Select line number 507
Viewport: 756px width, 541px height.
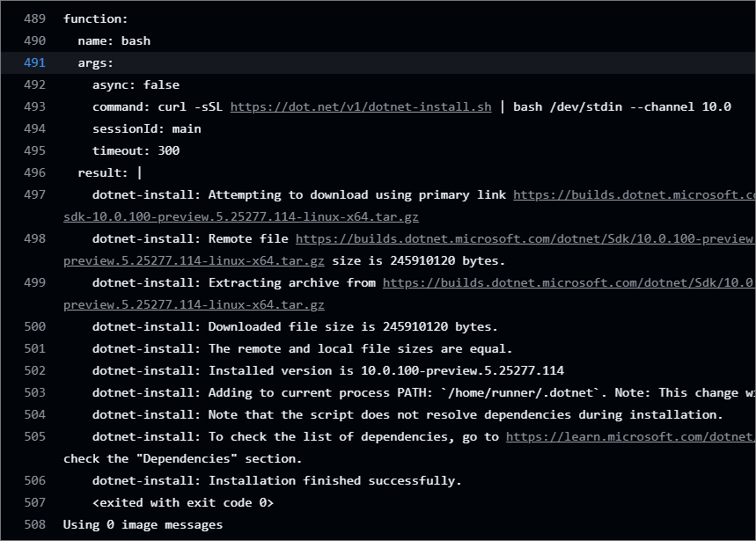tap(34, 502)
